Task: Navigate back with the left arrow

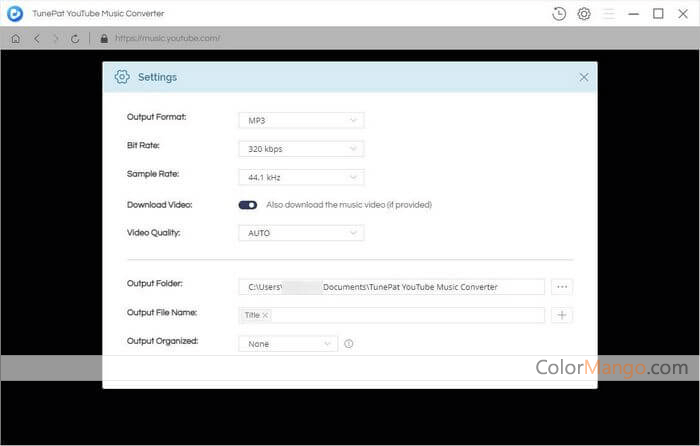Action: pos(36,39)
